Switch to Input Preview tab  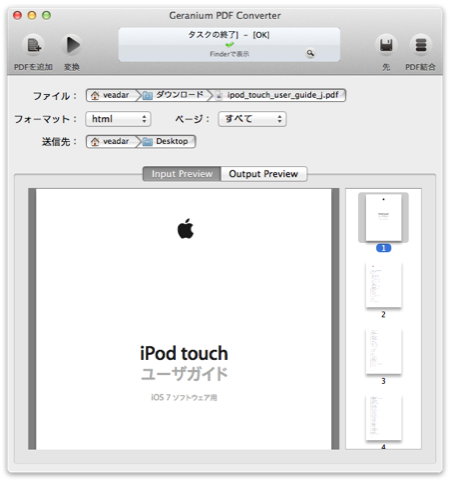182,174
